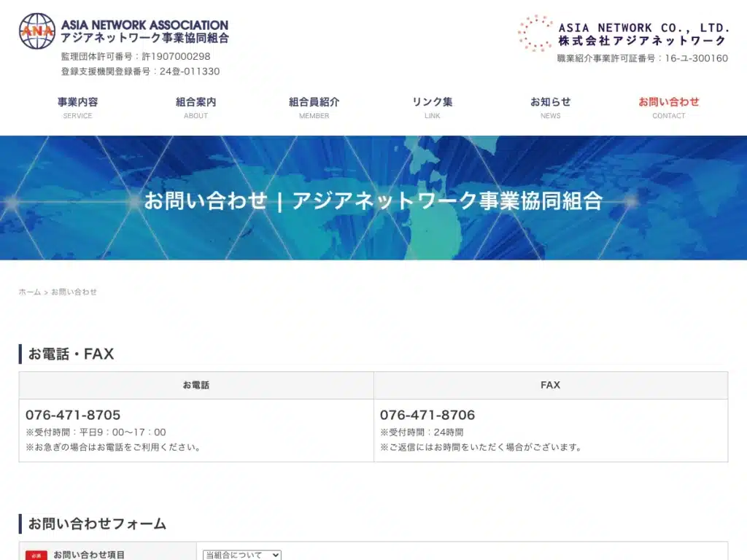The image size is (747, 560).
Task: Click the お問い合わせフォーム heading
Action: tap(97, 524)
